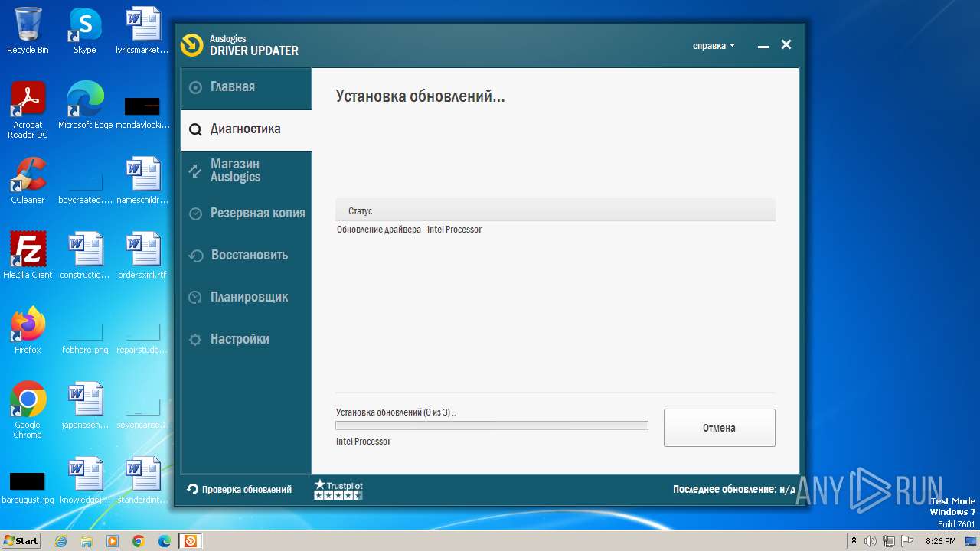Screen dimensions: 980x551
Task: Select the Диагностика tab
Action: (x=246, y=129)
